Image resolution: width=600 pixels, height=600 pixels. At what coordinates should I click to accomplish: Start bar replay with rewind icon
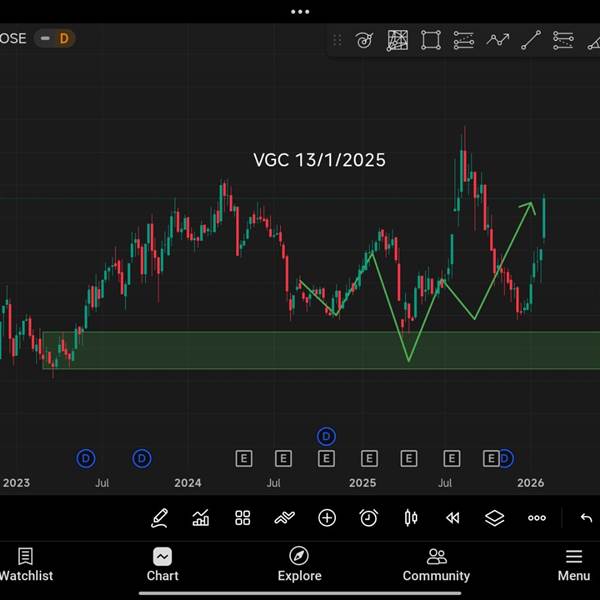coord(453,518)
